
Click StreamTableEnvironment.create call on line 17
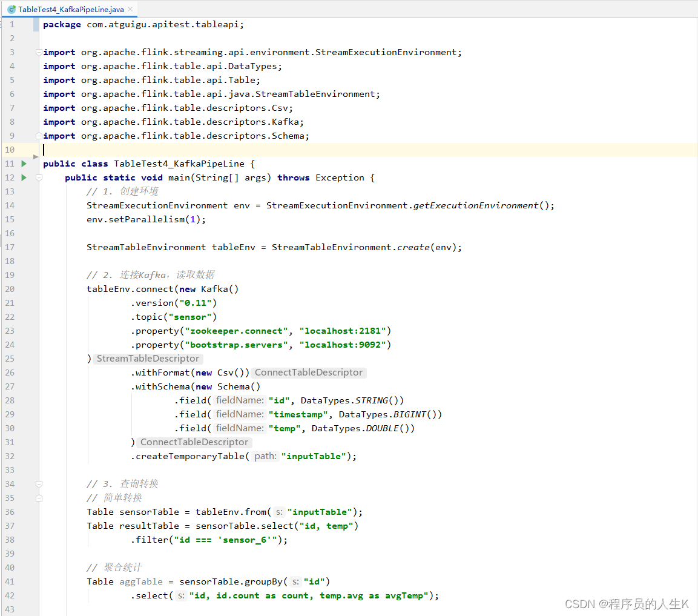click(x=367, y=247)
